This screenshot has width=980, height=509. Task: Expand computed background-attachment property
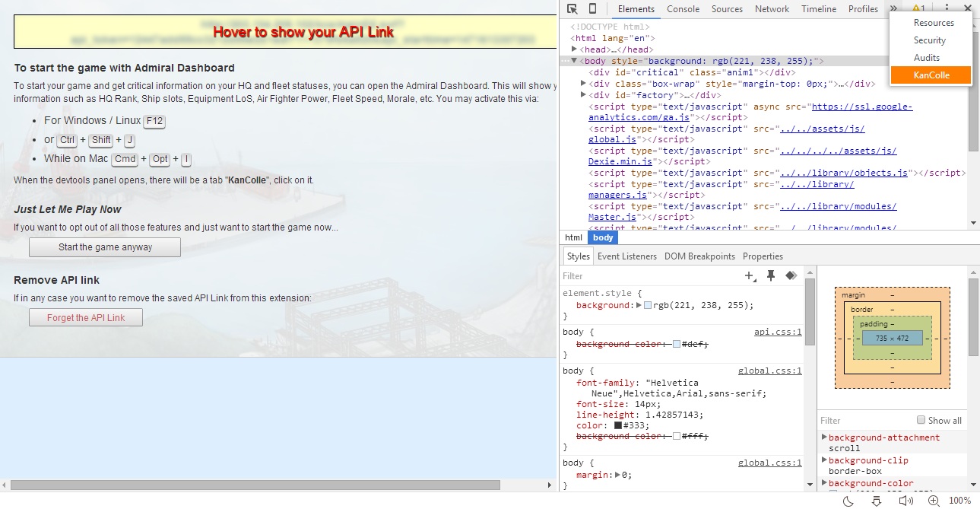[x=824, y=437]
